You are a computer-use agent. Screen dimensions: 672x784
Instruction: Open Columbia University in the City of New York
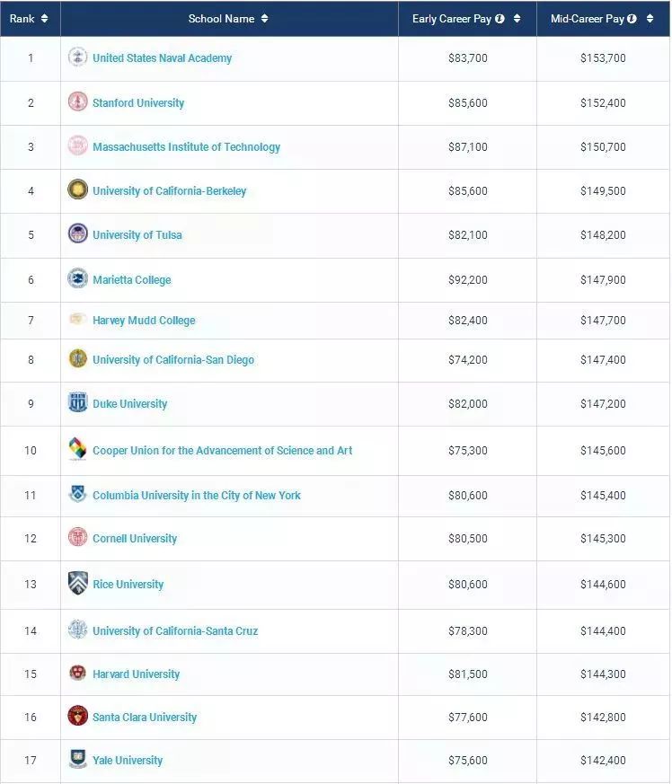pyautogui.click(x=197, y=496)
